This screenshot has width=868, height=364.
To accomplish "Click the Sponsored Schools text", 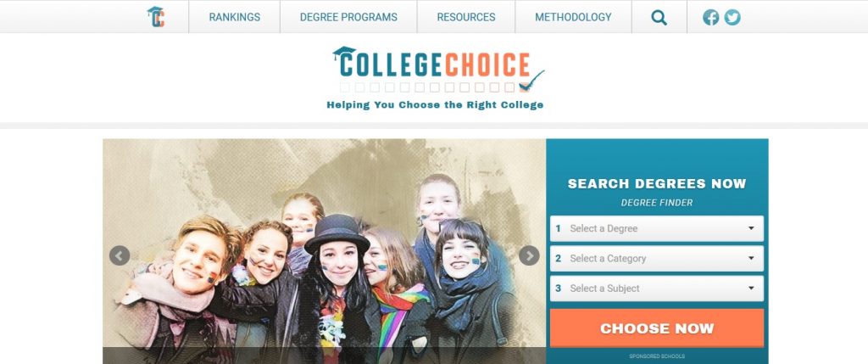I will point(657,356).
